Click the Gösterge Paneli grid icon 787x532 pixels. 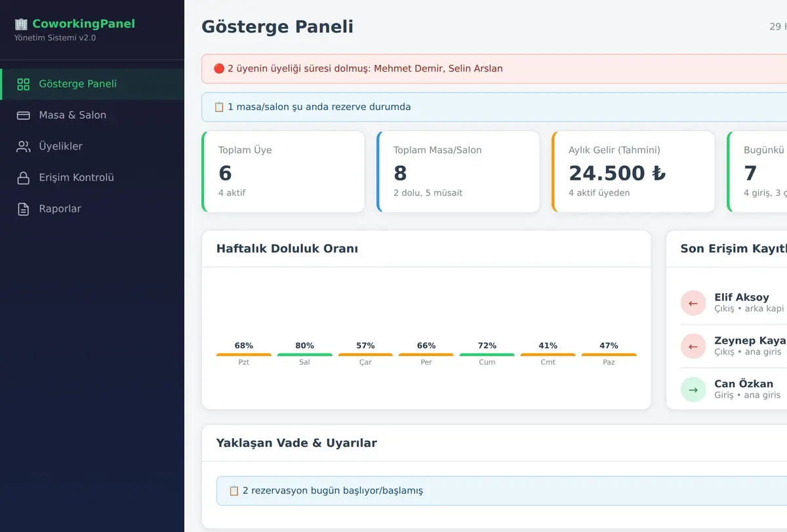point(24,84)
